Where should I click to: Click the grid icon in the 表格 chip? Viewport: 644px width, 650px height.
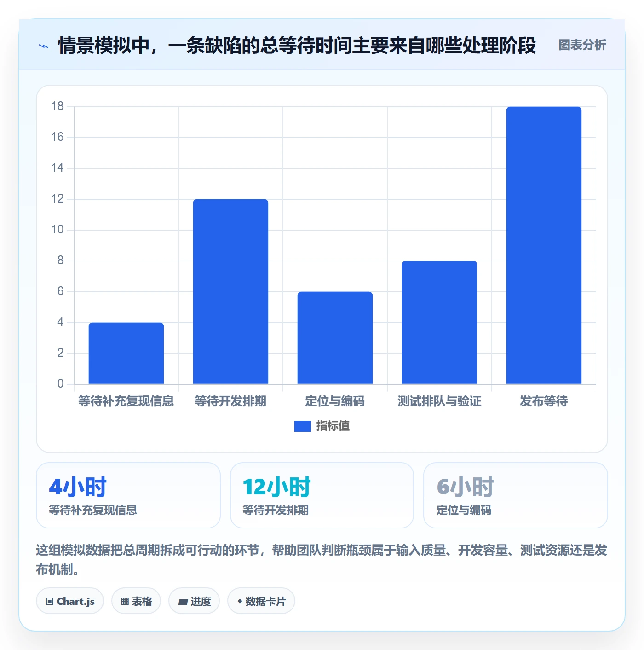tap(125, 602)
